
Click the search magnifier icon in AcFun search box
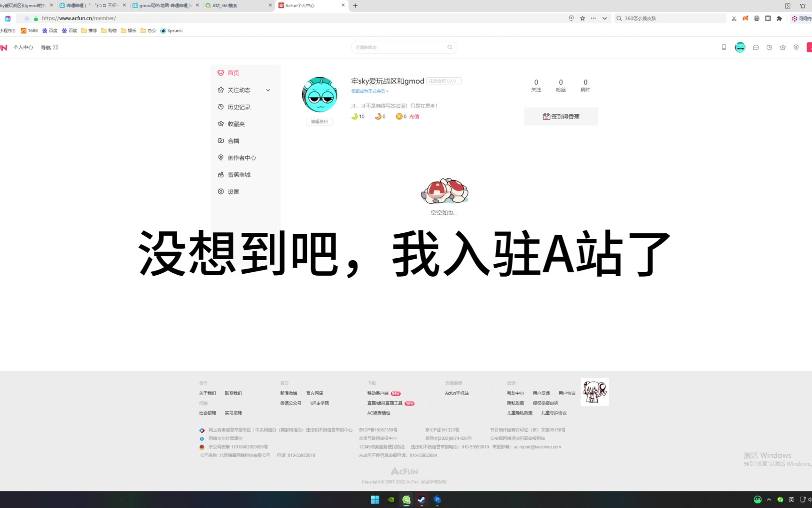coord(450,47)
